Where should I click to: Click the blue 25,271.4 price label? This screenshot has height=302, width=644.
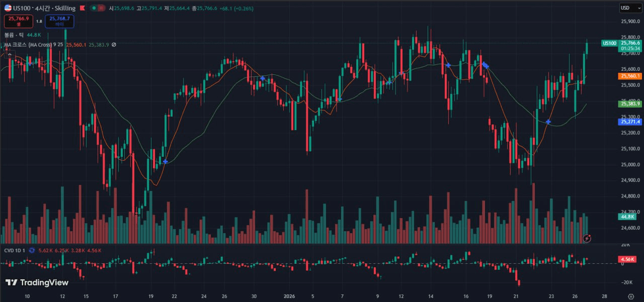click(x=630, y=122)
